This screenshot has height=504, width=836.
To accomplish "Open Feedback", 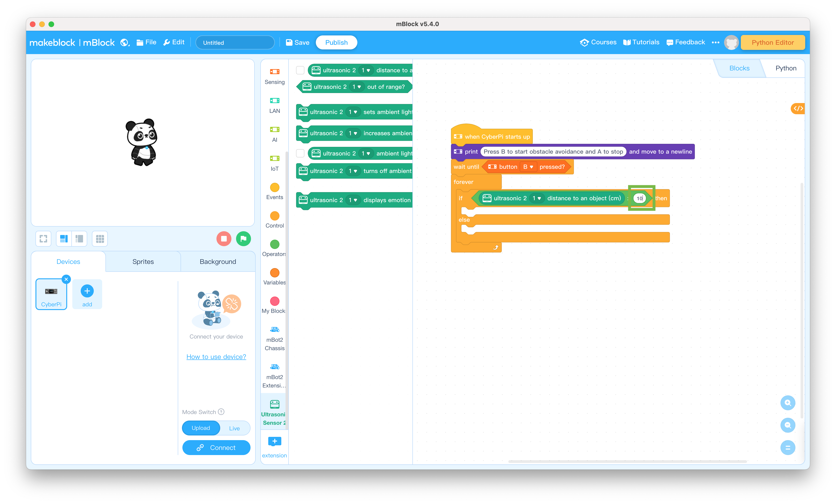I will pyautogui.click(x=686, y=42).
